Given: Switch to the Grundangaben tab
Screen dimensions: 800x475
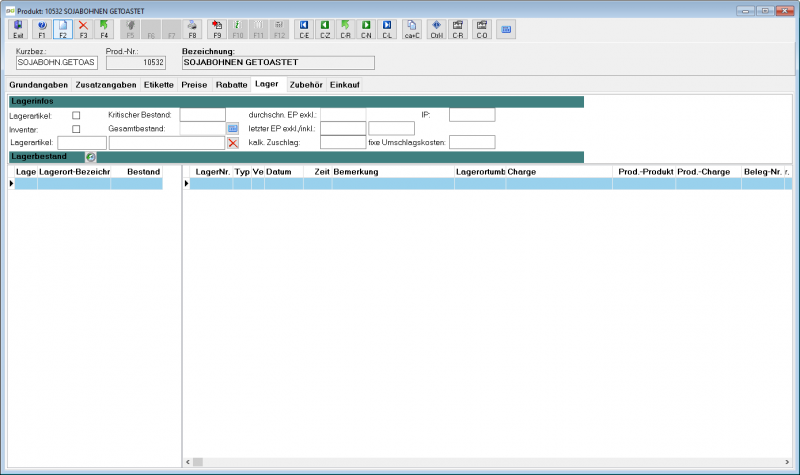Looking at the screenshot, I should (39, 85).
